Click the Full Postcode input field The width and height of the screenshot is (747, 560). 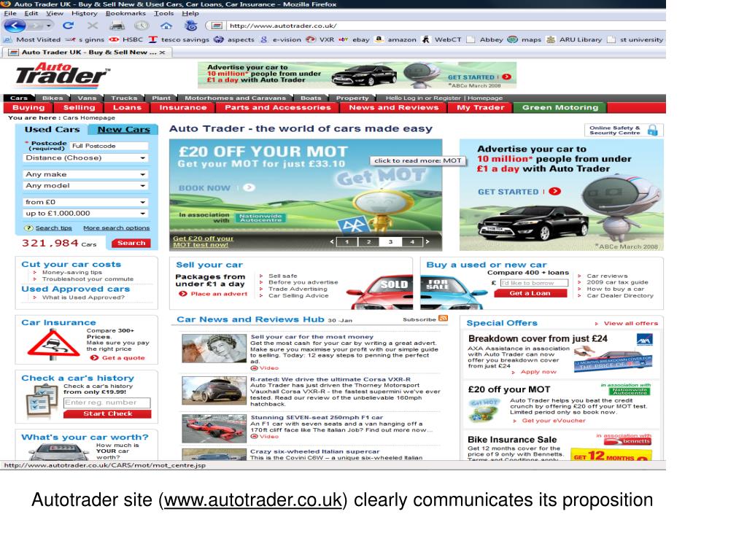pos(109,146)
